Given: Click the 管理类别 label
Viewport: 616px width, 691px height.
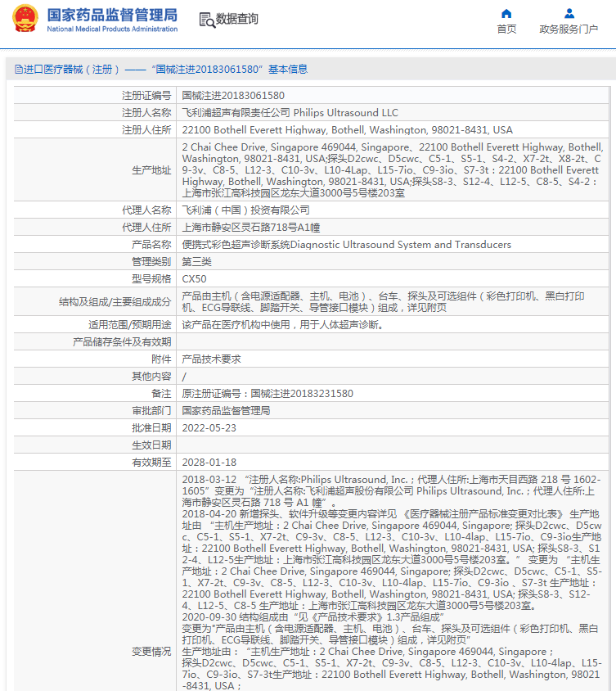Looking at the screenshot, I should pyautogui.click(x=151, y=262).
